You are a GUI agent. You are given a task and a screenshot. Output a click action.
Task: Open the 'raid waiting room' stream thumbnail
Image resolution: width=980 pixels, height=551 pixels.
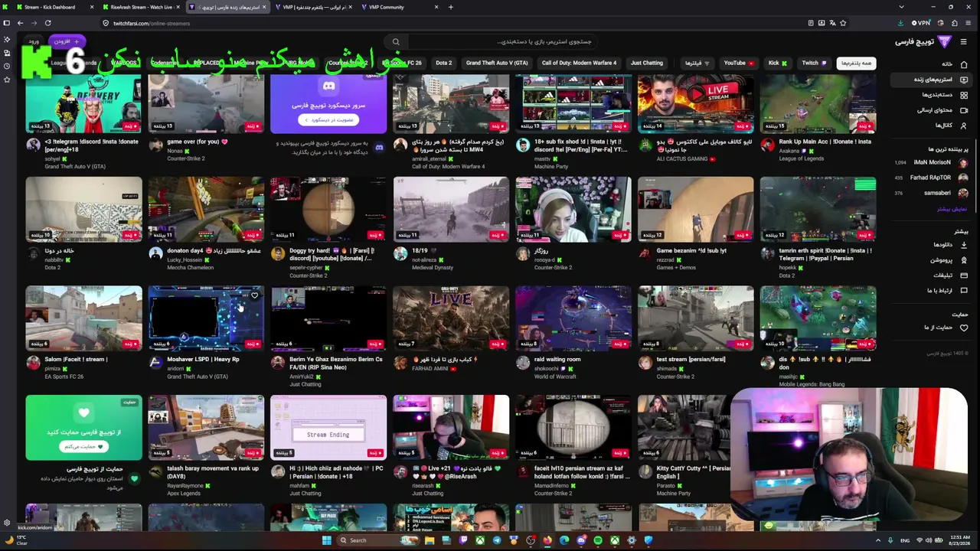(573, 318)
